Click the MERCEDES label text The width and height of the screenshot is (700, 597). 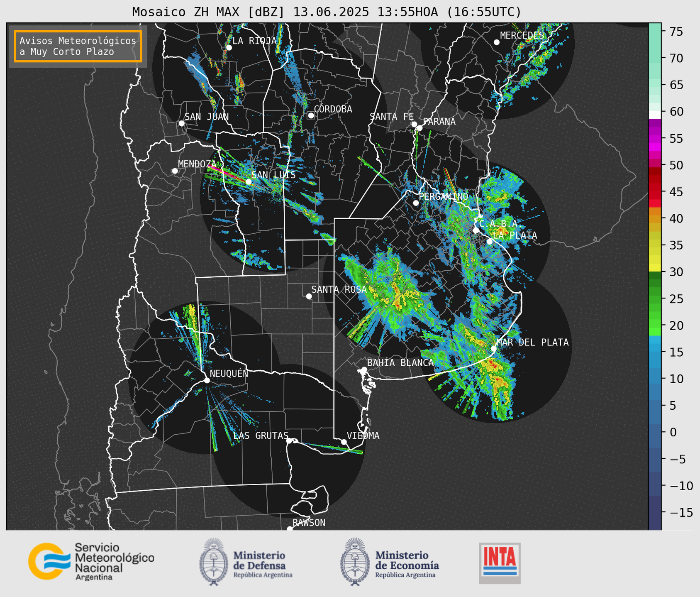pos(522,35)
